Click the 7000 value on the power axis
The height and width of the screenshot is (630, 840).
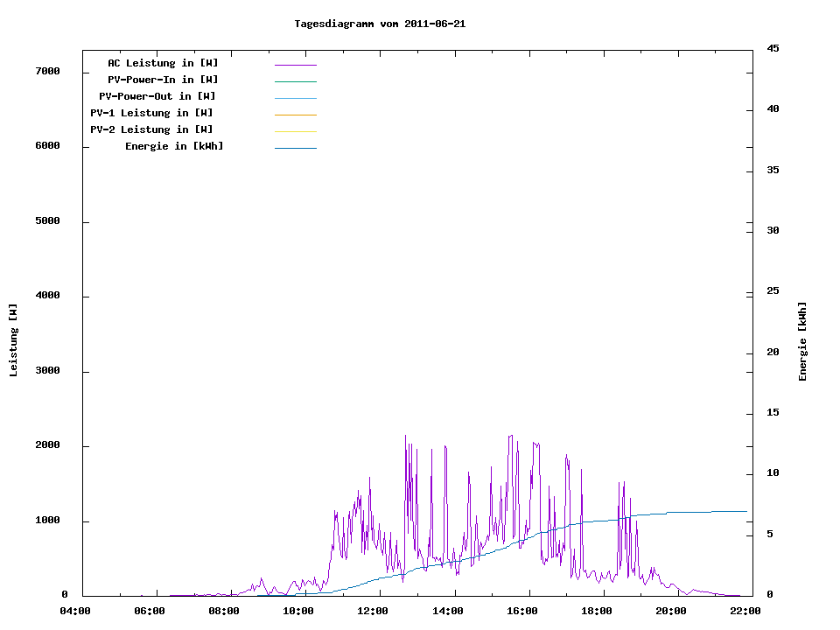(x=47, y=71)
